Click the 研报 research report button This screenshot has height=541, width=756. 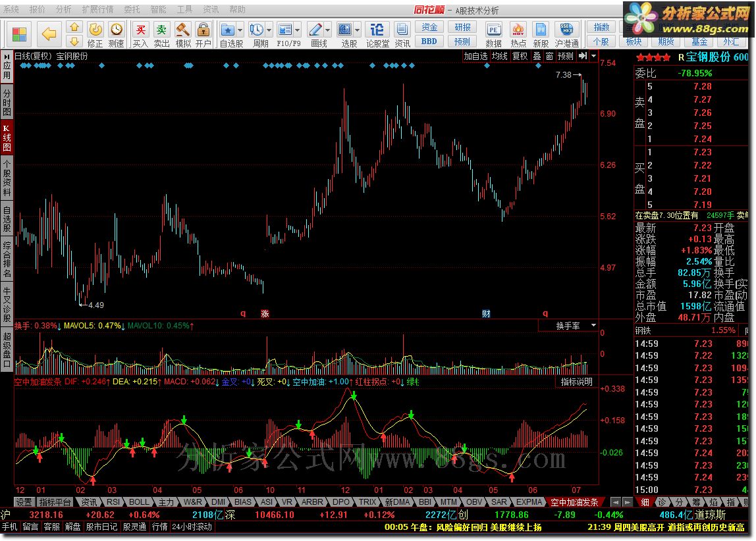point(462,27)
